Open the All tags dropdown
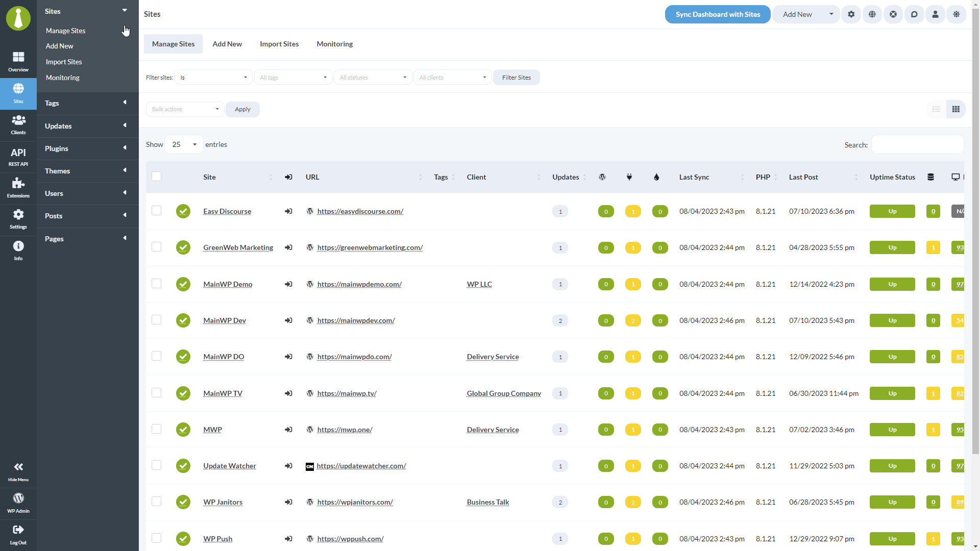Screen dimensions: 980x551 click(x=293, y=78)
